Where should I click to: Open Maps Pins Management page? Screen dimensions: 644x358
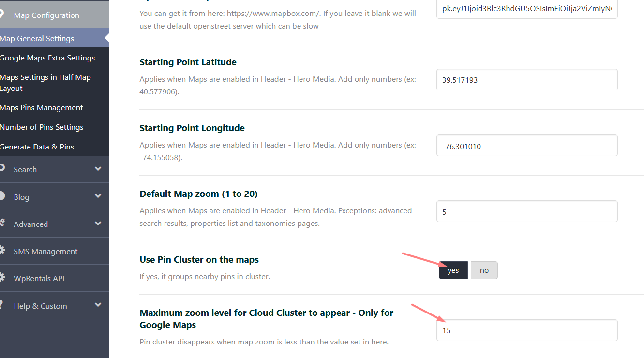42,108
